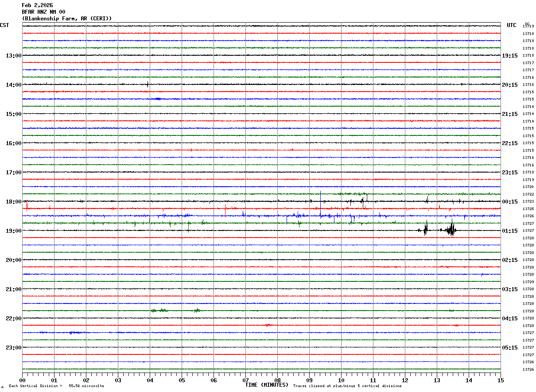Click minute tick label 12 on time axis

click(405, 380)
